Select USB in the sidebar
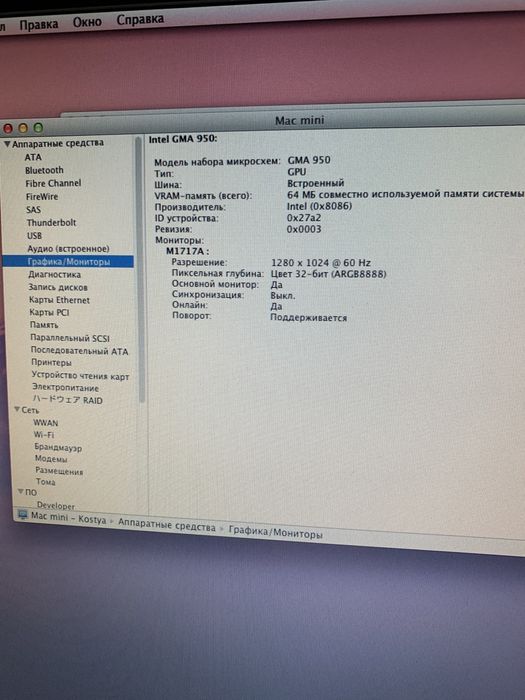Image resolution: width=525 pixels, height=700 pixels. point(34,235)
